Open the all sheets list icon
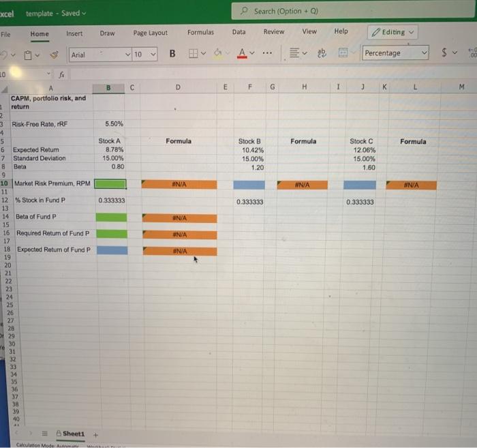This screenshot has height=448, width=477. pyautogui.click(x=45, y=434)
